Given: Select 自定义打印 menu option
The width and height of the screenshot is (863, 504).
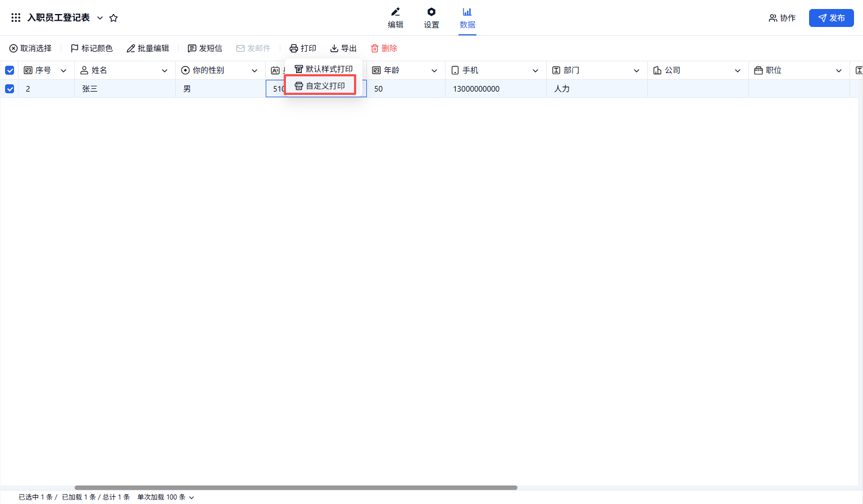Looking at the screenshot, I should (x=320, y=86).
